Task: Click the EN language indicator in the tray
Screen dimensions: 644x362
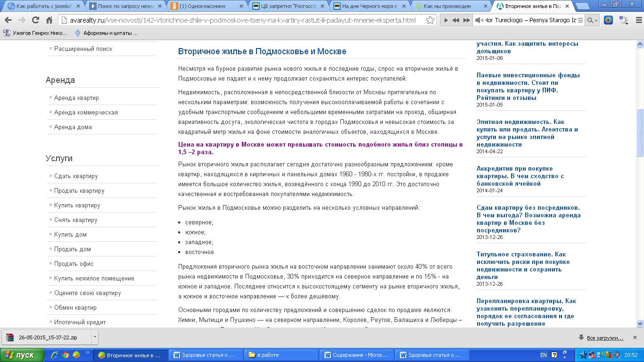Action: (x=543, y=355)
